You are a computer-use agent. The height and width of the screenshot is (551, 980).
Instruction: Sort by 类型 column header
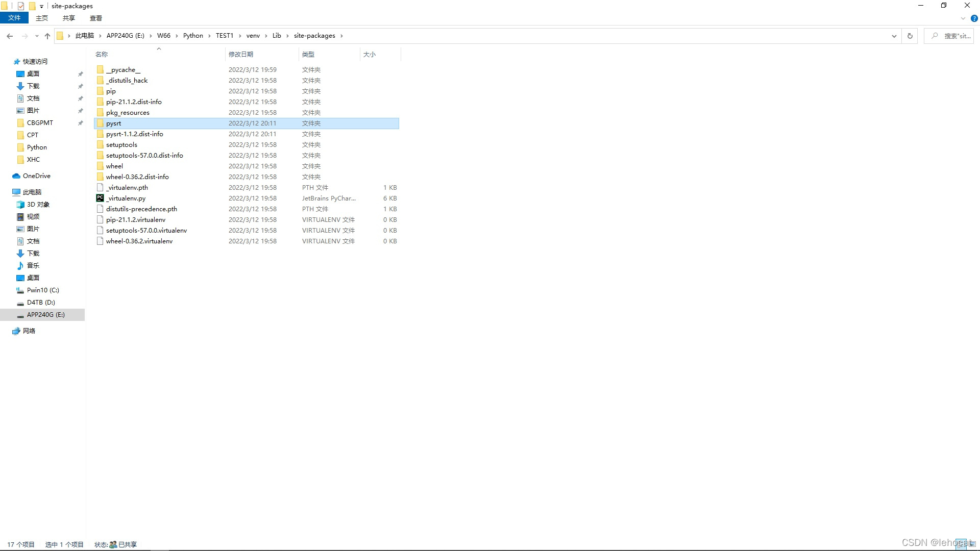point(329,54)
